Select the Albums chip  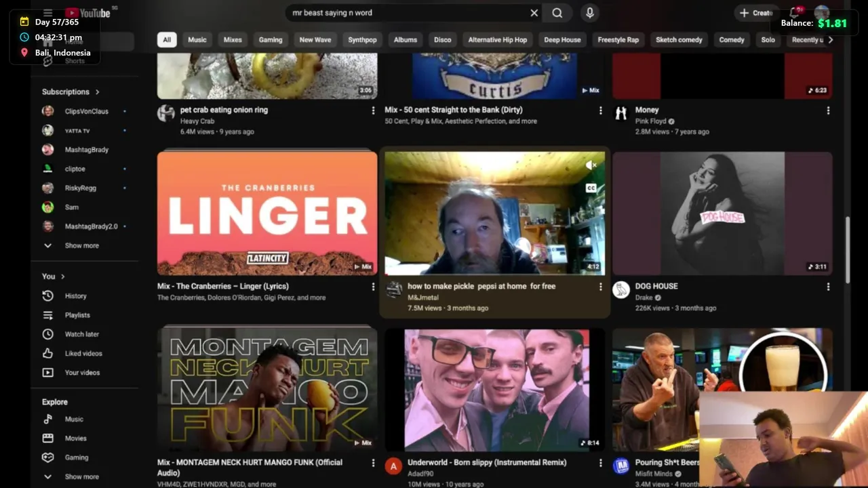click(406, 40)
